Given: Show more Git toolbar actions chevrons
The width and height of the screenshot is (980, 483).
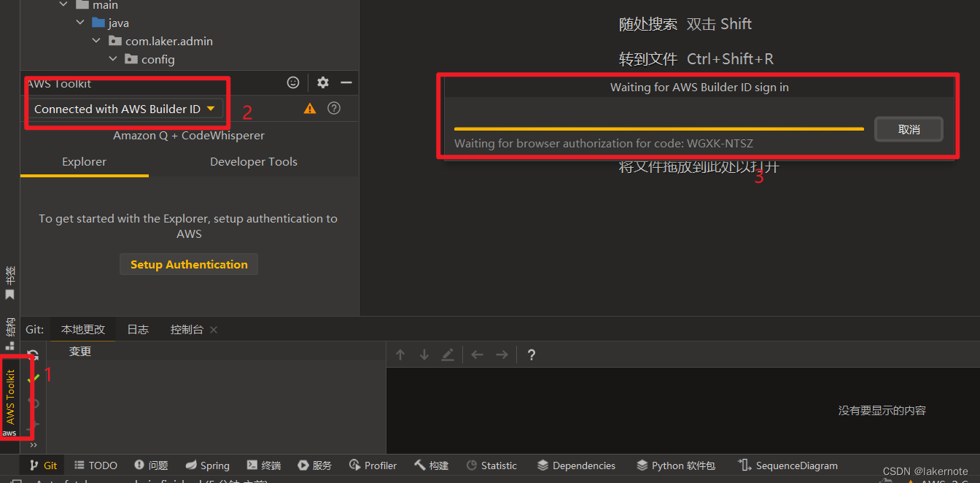Looking at the screenshot, I should tap(34, 444).
